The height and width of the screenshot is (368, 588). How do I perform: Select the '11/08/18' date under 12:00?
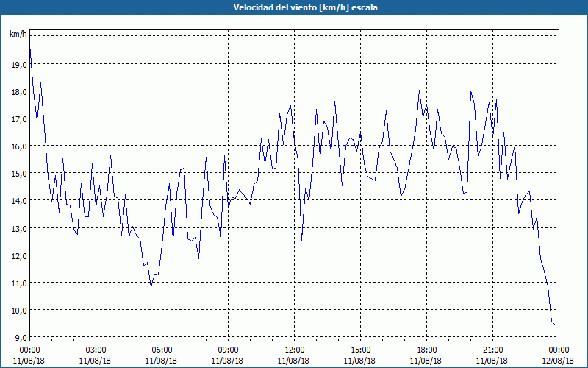pos(295,361)
